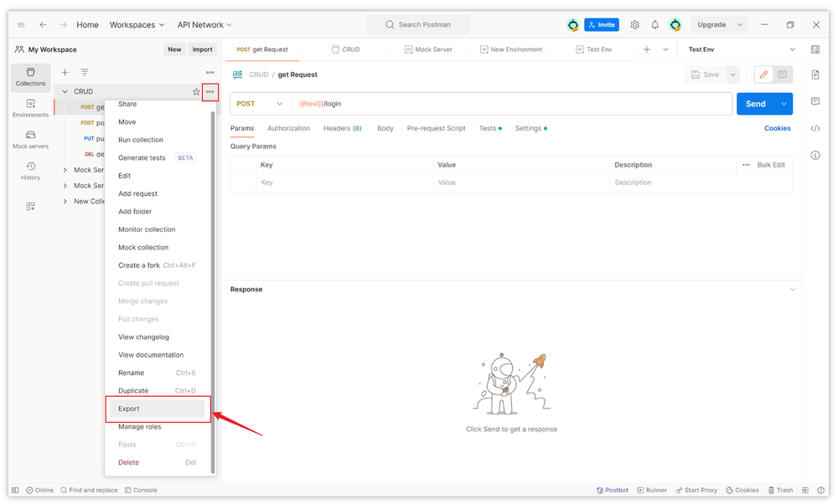Open the help icon in status bar
838x504 pixels.
pos(821,490)
